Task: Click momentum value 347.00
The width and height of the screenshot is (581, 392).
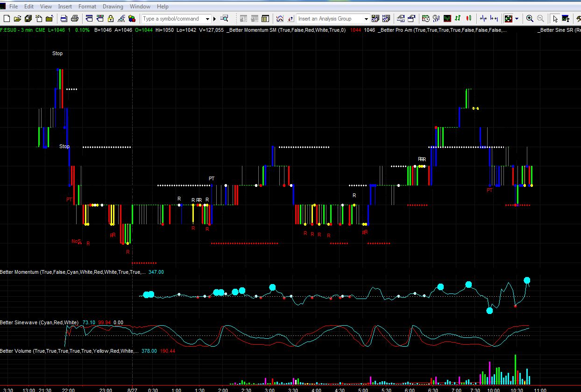Action: [x=156, y=272]
